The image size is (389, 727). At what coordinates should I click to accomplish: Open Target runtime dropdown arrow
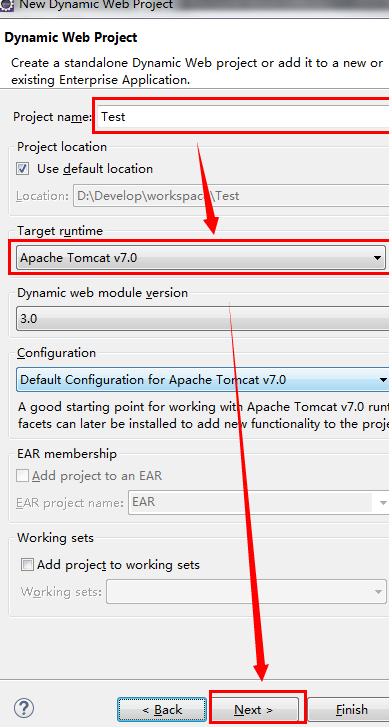pos(377,258)
